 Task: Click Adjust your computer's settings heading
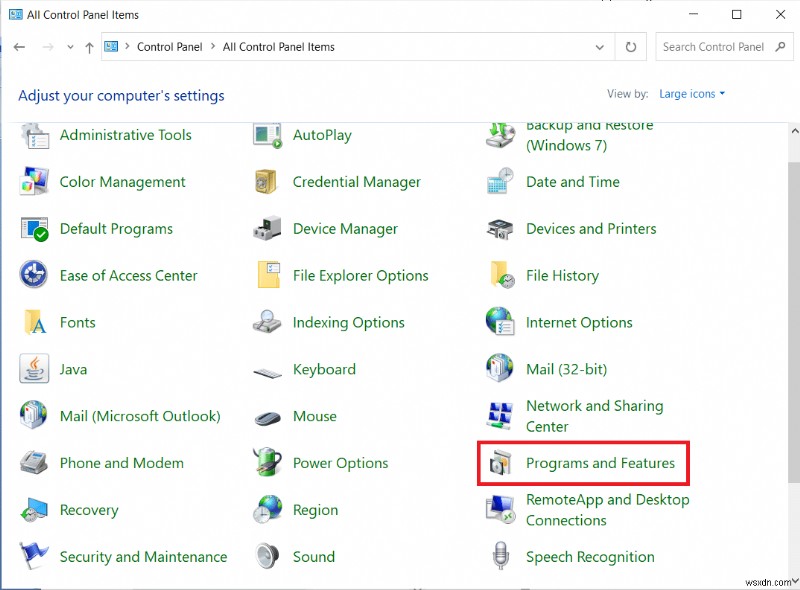(121, 96)
